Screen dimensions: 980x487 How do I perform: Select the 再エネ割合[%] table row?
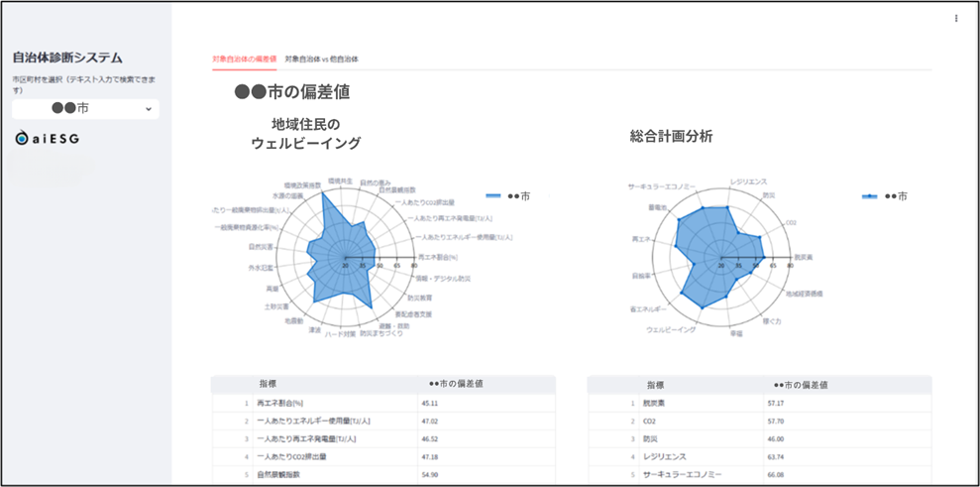click(279, 404)
